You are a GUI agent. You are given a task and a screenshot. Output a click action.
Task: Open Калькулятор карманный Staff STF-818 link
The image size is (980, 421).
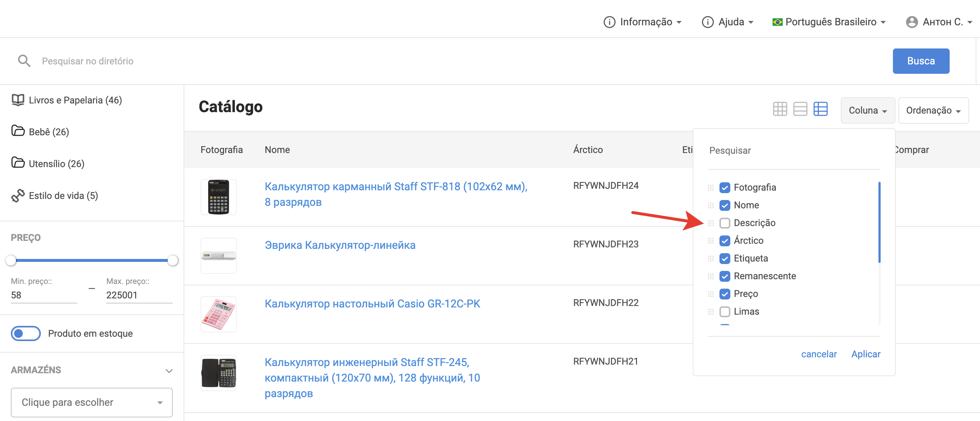396,194
